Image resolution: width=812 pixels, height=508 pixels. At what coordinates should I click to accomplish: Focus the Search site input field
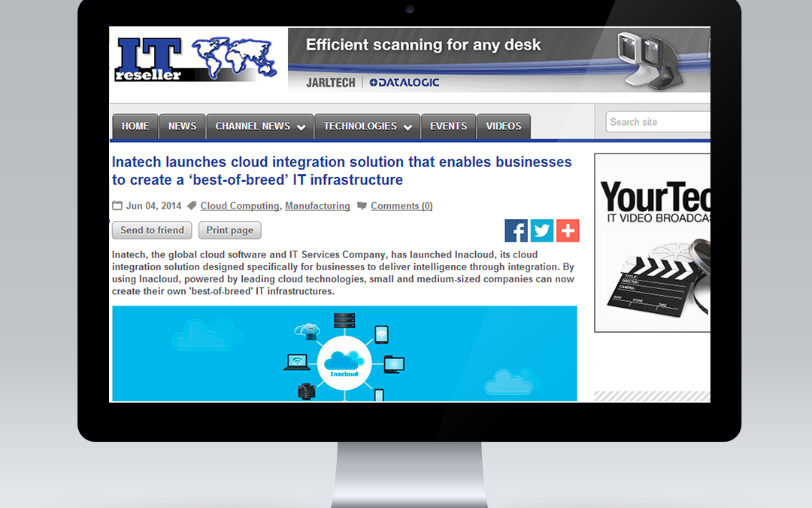tap(658, 122)
